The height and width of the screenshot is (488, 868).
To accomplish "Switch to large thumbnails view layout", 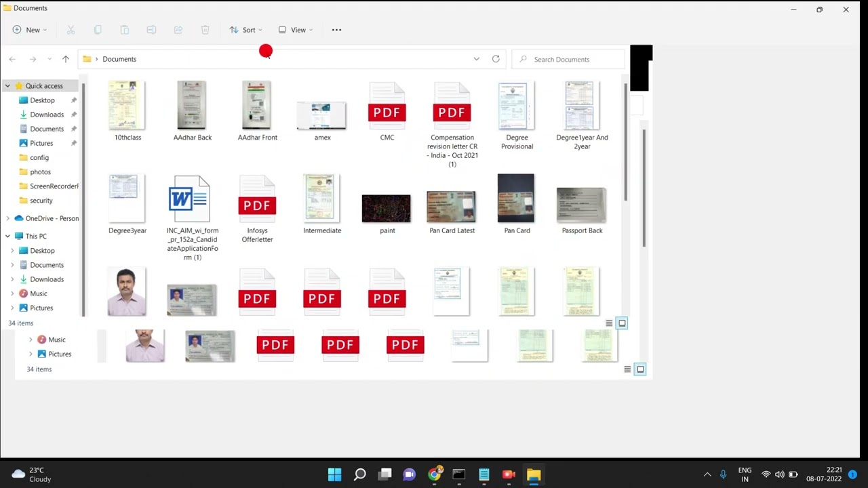I will (622, 323).
